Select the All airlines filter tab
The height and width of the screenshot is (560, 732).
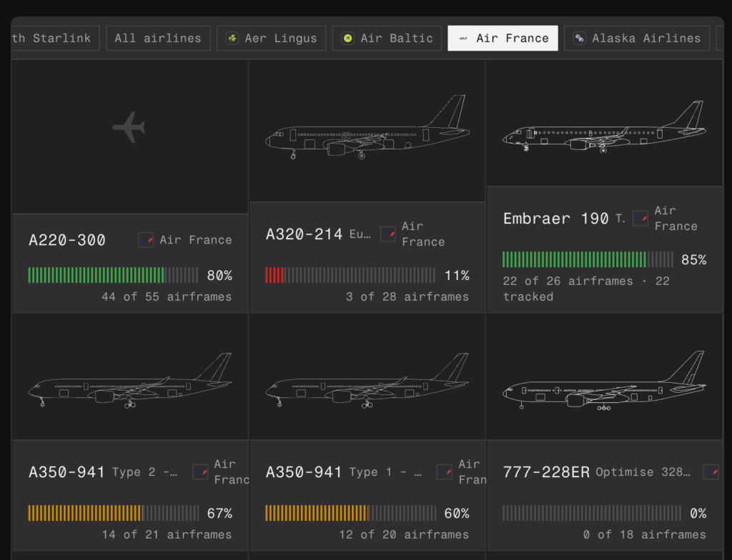(x=158, y=39)
